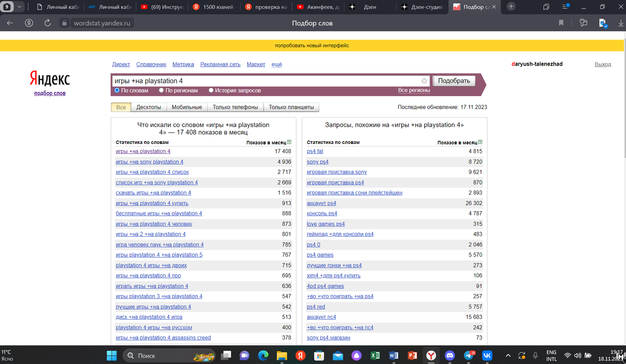This screenshot has width=626, height=364.
Task: Go back with the browser back arrow
Action: pyautogui.click(x=10, y=23)
